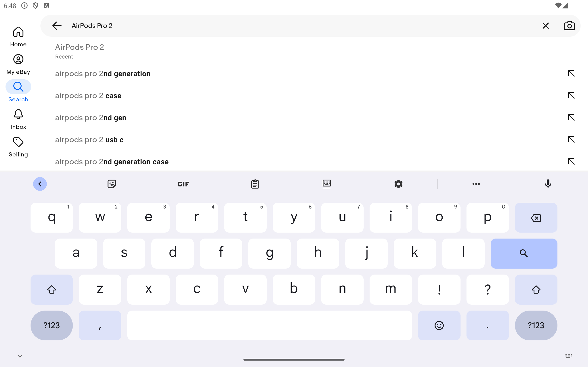
Task: Expand more keyboard options with three dots
Action: [x=476, y=184]
